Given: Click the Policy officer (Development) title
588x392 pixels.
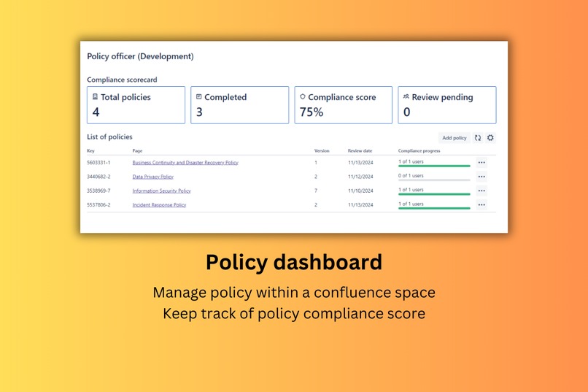Looking at the screenshot, I should point(140,56).
